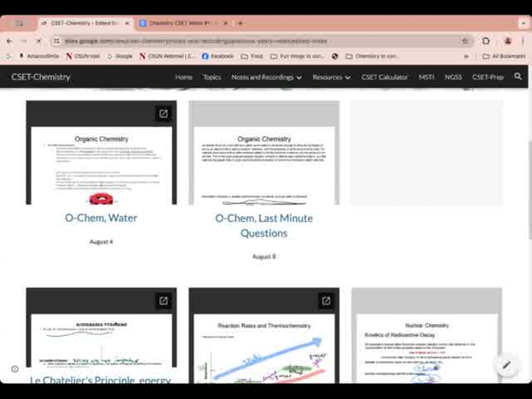Pop out the O-Chem Water document
The height and width of the screenshot is (399, 532).
pos(163,113)
